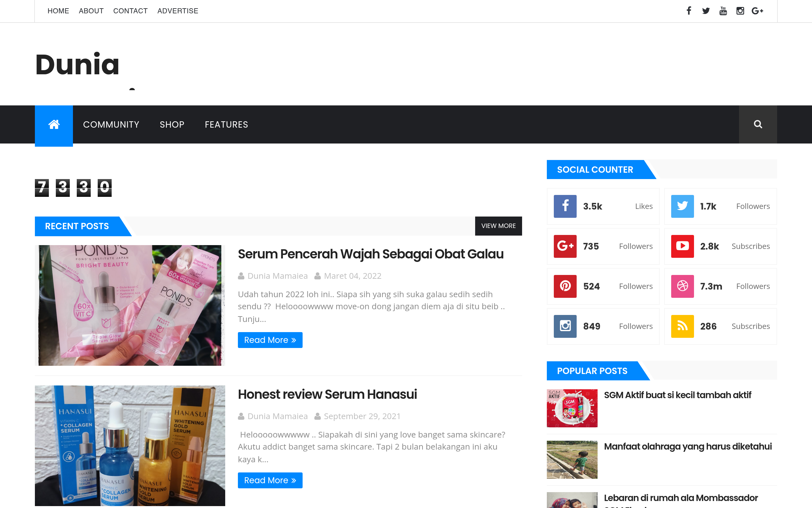Open the Google Plus icon in top bar
The width and height of the screenshot is (812, 508).
757,11
